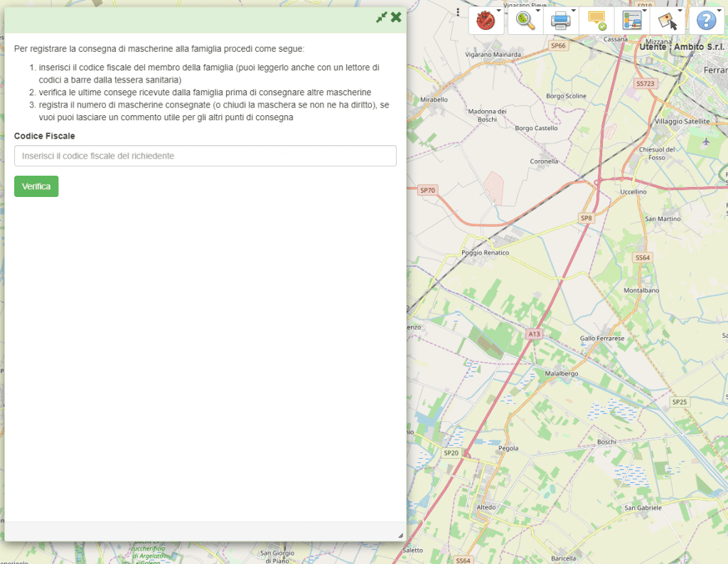
Task: Open help with the blue question mark
Action: tap(705, 21)
